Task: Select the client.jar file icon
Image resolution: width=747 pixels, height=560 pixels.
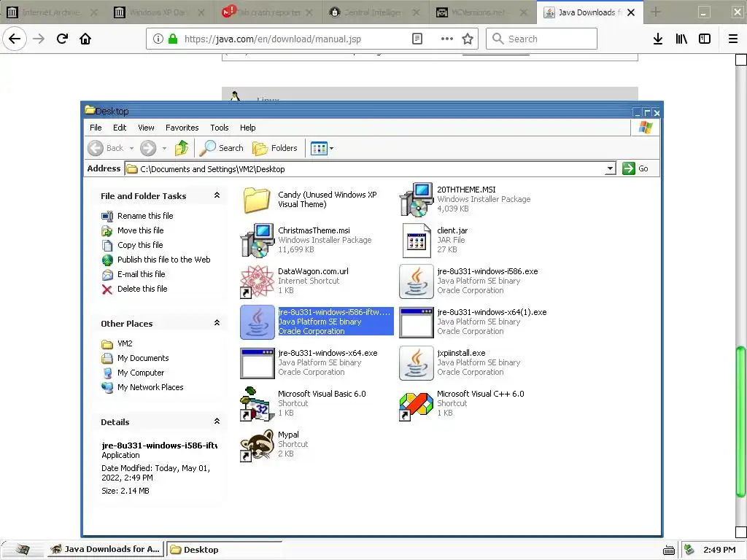Action: pos(416,241)
